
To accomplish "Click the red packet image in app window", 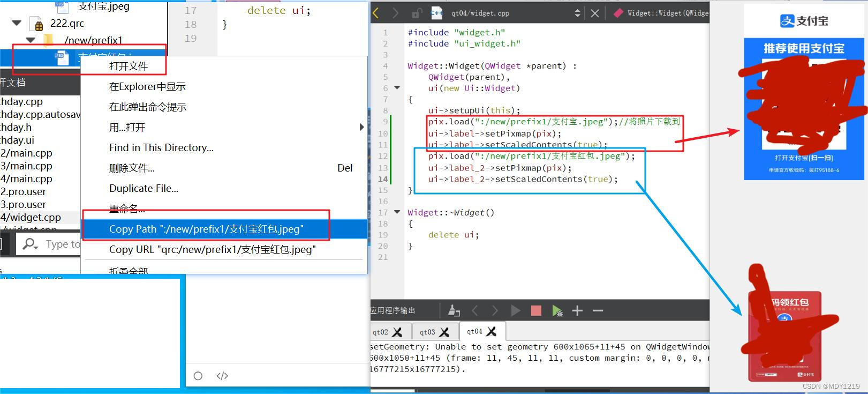I will click(784, 336).
